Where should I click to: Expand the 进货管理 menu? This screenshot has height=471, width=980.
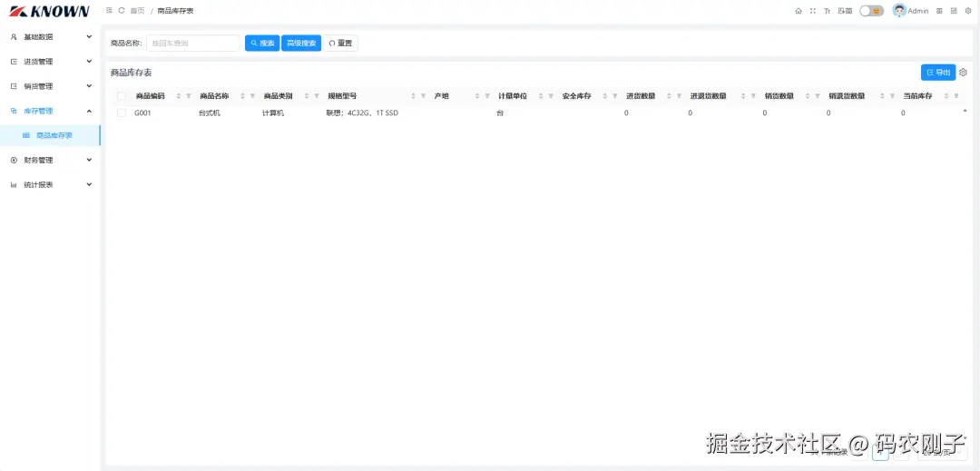(x=50, y=62)
